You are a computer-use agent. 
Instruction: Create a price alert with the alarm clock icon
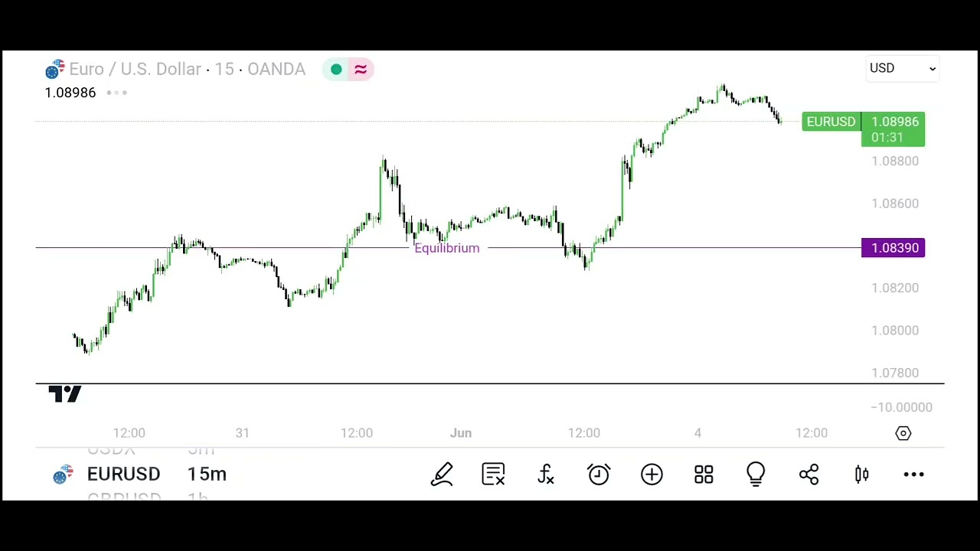(x=599, y=474)
